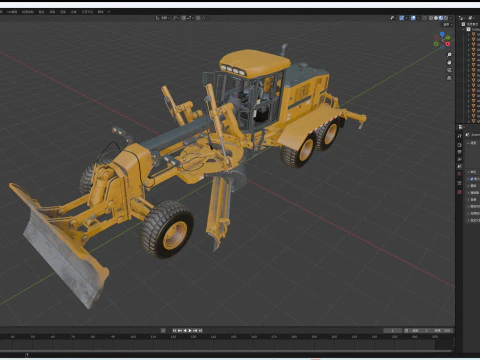Toggle the checked checkbox in scene properties
Screen dimensions: 480x360
pos(471,179)
